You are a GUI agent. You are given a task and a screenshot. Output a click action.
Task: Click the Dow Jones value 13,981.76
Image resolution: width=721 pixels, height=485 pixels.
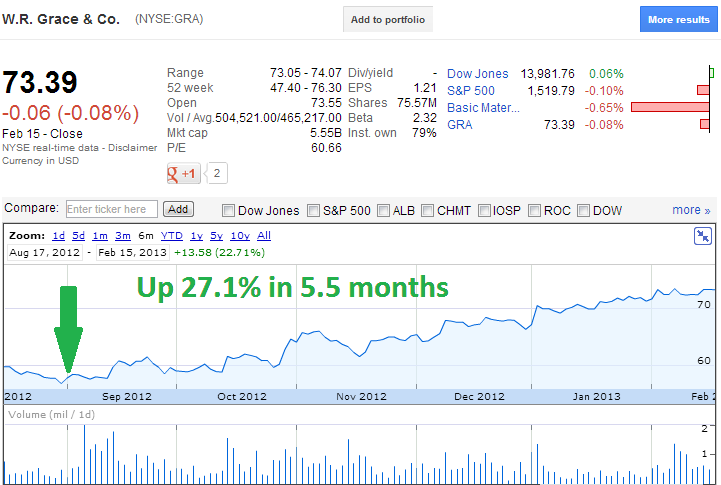[x=547, y=74]
